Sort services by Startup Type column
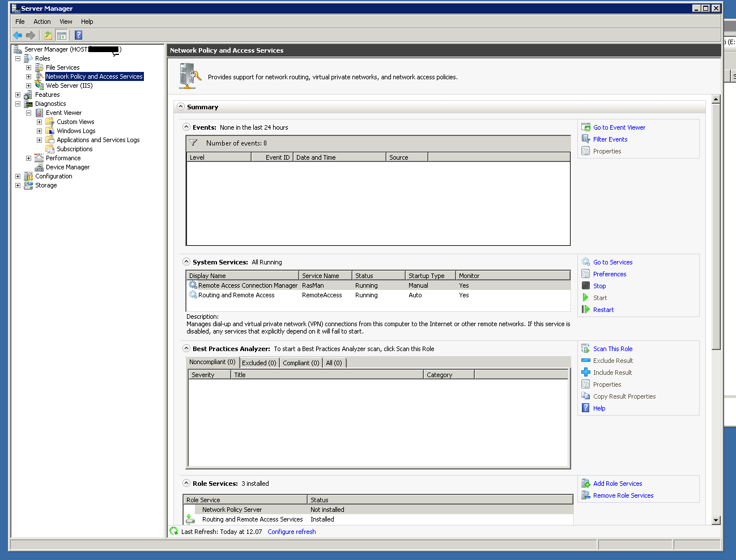 pos(431,276)
